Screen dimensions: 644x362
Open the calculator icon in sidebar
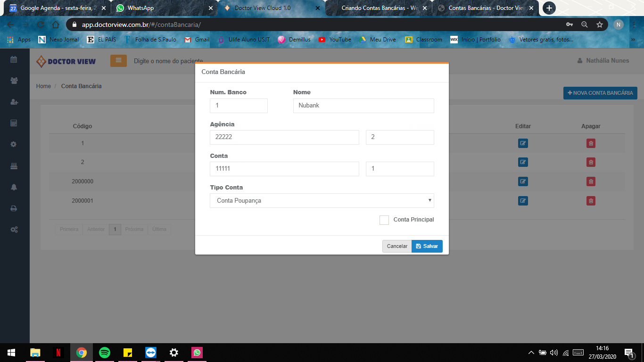pos(14,123)
